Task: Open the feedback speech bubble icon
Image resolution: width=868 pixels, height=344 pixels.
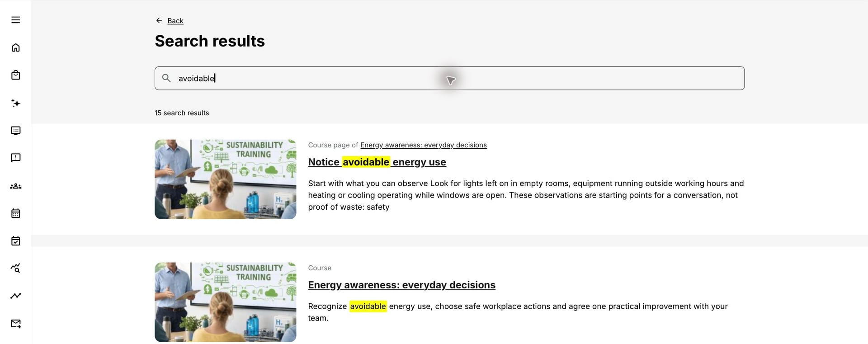Action: point(16,158)
